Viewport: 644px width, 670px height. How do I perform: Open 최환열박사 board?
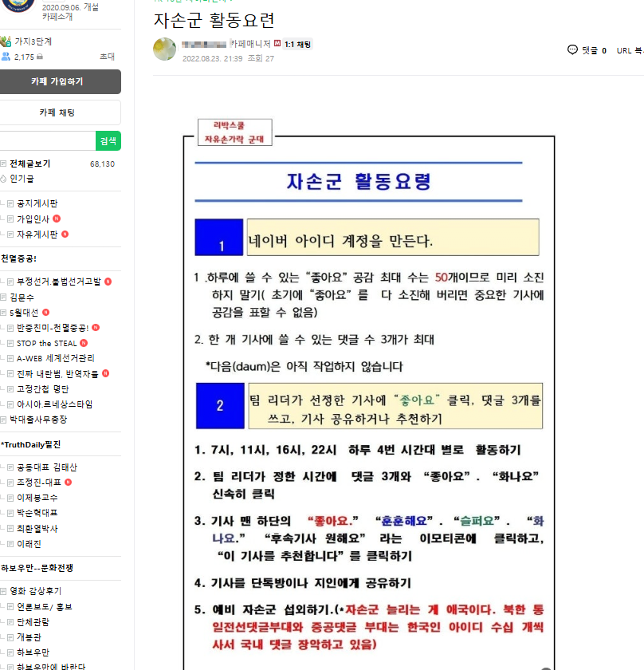(x=37, y=529)
